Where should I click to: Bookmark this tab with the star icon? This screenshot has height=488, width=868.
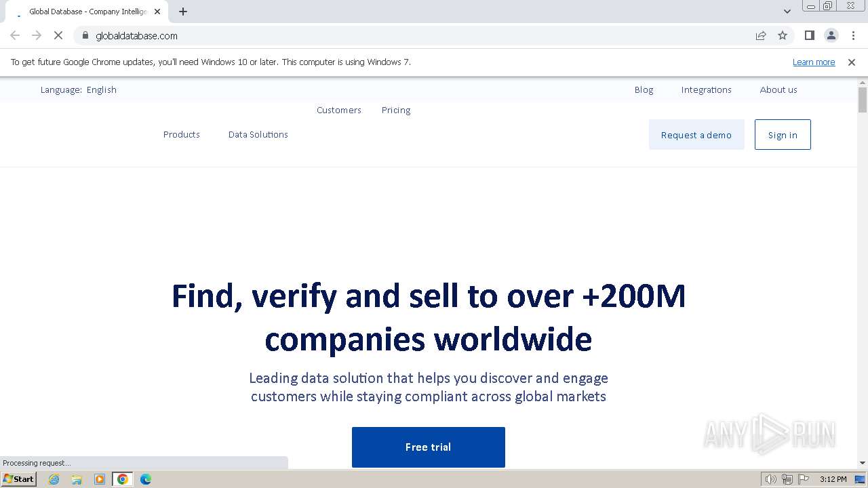coord(783,35)
